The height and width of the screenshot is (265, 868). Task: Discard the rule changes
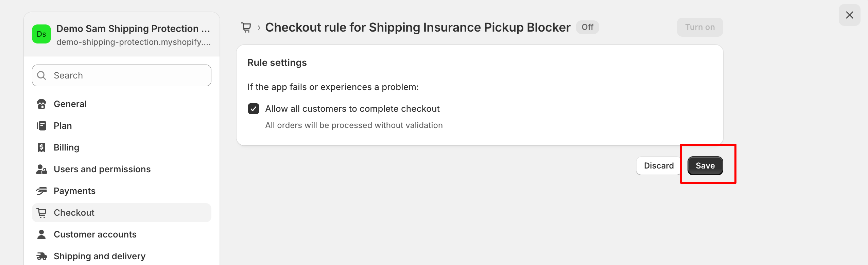[659, 166]
